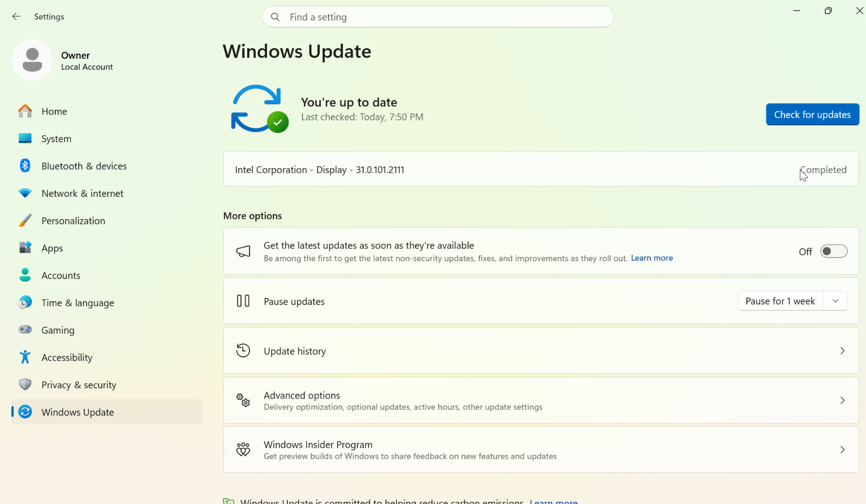
Task: Expand Windows Insider Program chevron
Action: click(843, 450)
